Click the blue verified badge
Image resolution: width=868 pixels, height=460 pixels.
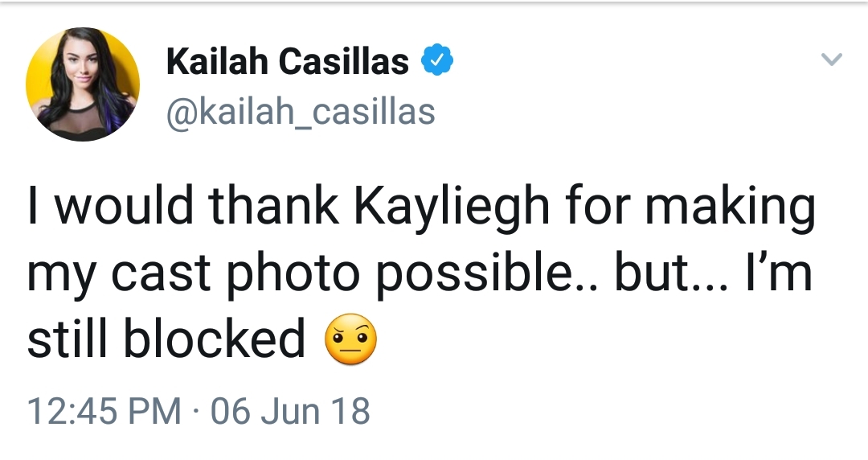coord(437,60)
